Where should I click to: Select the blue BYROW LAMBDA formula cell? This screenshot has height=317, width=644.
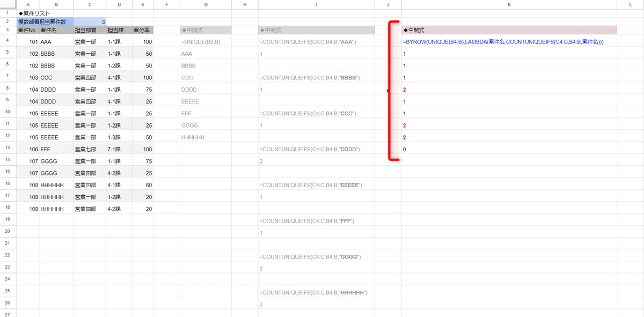509,41
